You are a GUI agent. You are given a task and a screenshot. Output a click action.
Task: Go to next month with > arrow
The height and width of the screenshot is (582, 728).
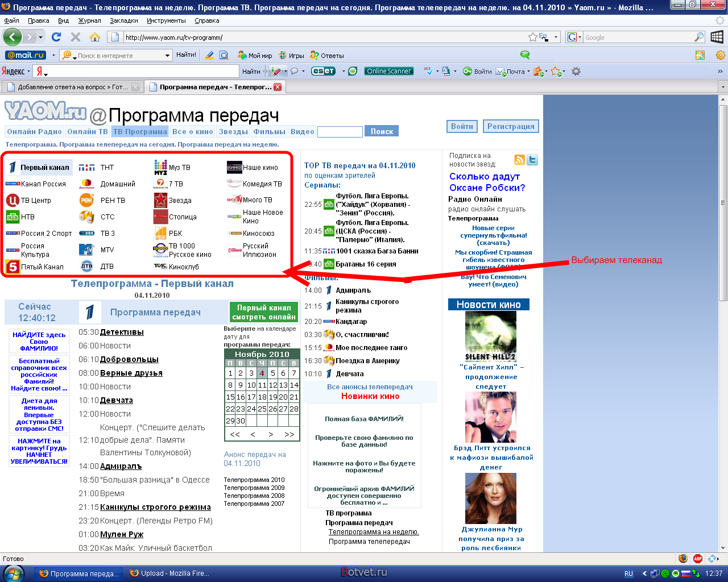pos(271,434)
